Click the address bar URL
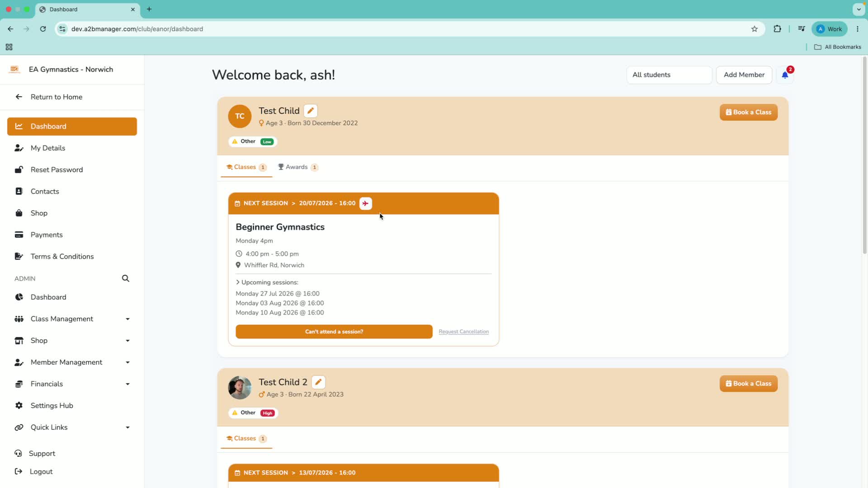 coord(137,29)
